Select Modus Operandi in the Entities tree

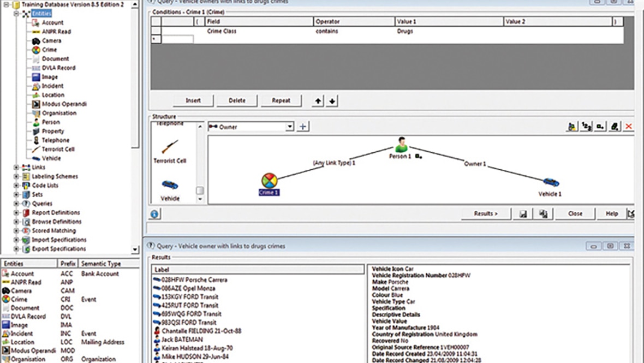click(x=64, y=104)
